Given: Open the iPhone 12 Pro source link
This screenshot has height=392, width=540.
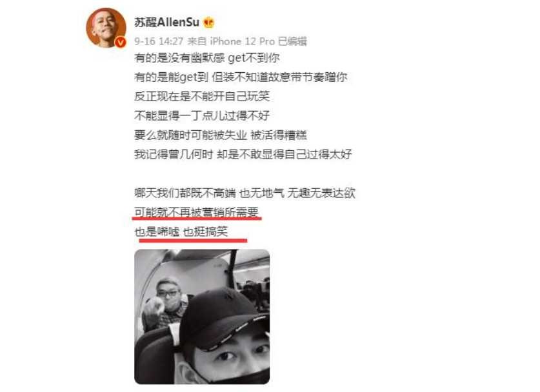Looking at the screenshot, I should tap(243, 41).
